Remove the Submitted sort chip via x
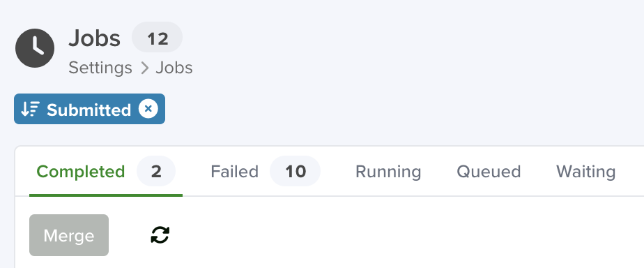The image size is (644, 268). 148,109
